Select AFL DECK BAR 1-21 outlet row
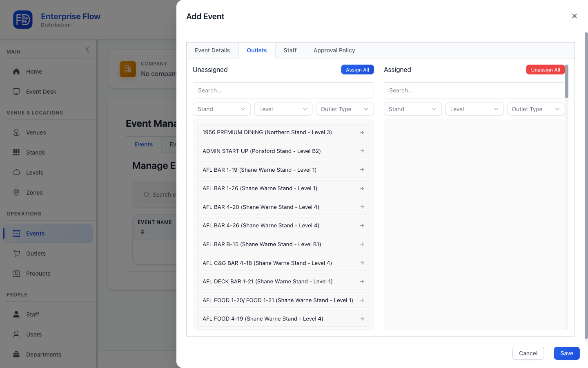This screenshot has width=588, height=368. (283, 282)
